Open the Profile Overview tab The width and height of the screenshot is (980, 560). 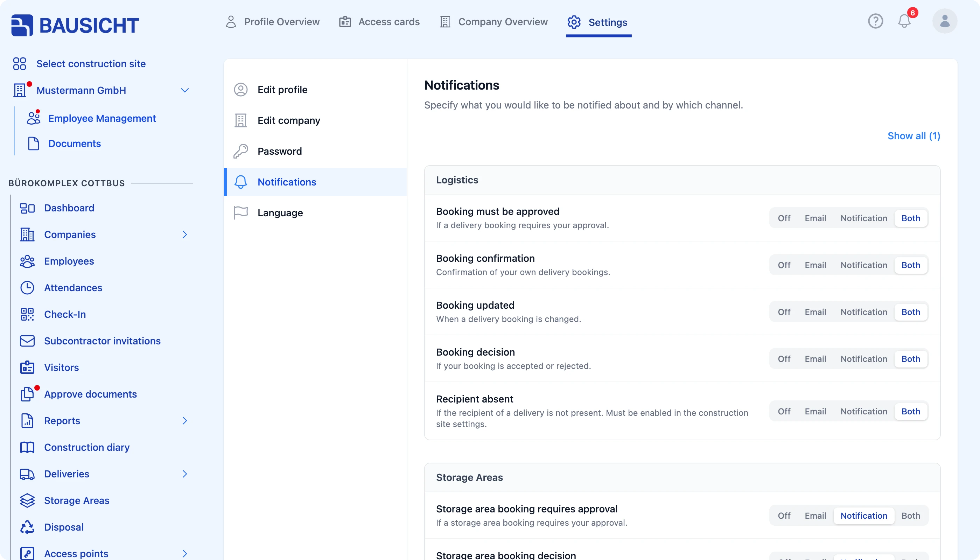[x=273, y=22]
